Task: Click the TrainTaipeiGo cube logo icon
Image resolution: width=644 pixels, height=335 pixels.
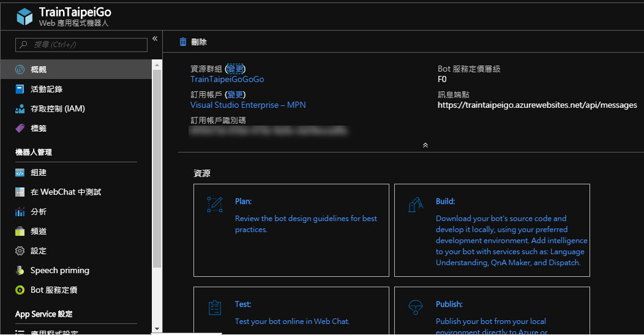Action: point(24,17)
